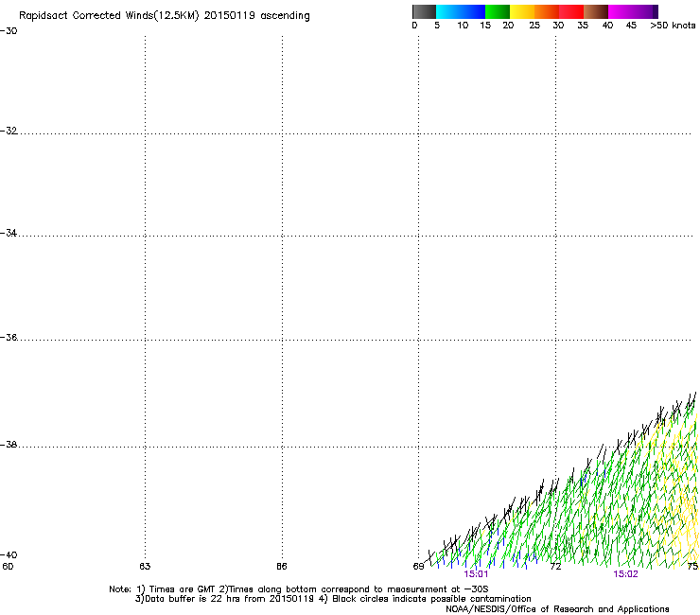Click the 'Data buffer is 22 hrs' note line
This screenshot has width=700, height=615.
[x=333, y=599]
